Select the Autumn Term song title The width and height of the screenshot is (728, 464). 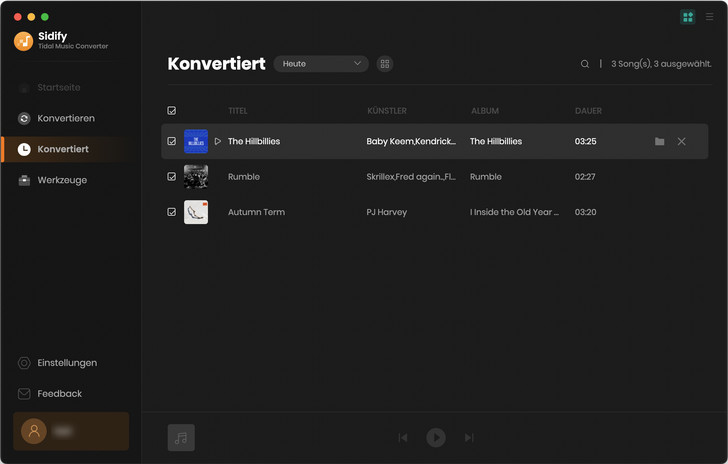256,212
